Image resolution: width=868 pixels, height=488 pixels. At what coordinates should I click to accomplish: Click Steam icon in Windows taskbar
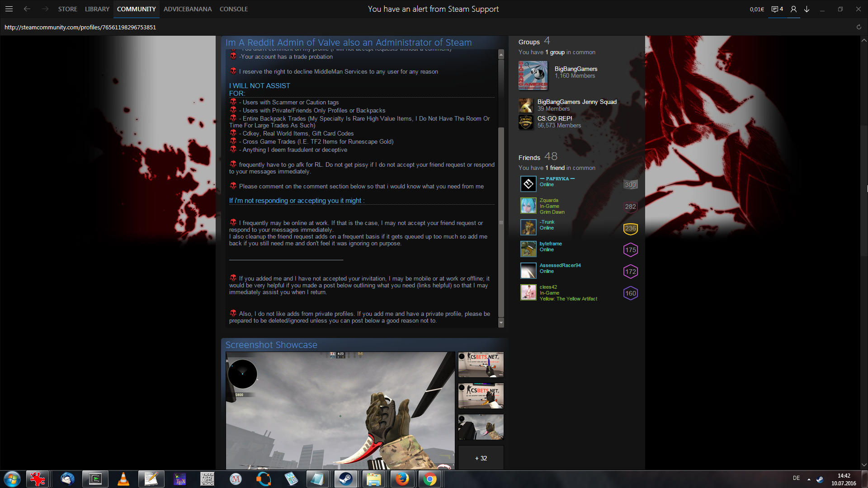tap(346, 479)
